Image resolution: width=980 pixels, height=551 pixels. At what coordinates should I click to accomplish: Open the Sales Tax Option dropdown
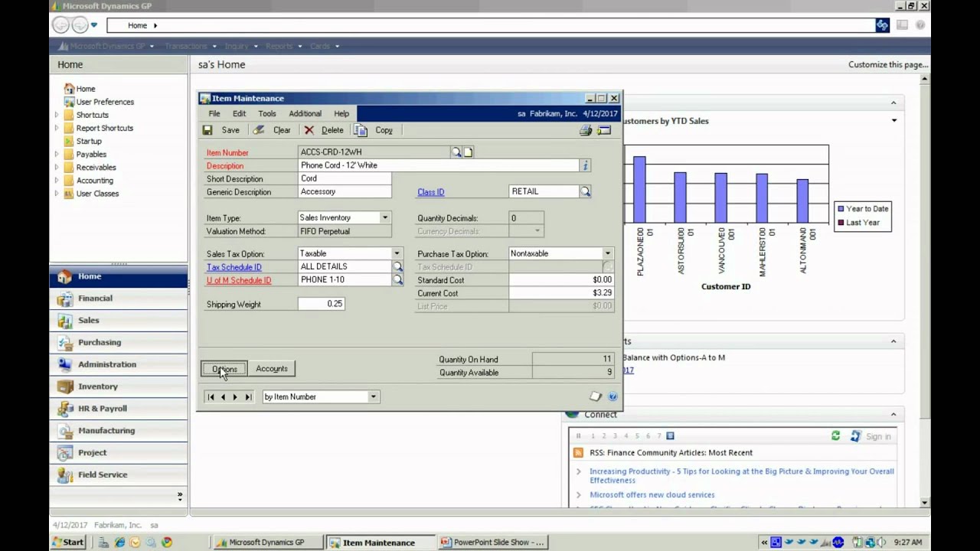click(397, 253)
